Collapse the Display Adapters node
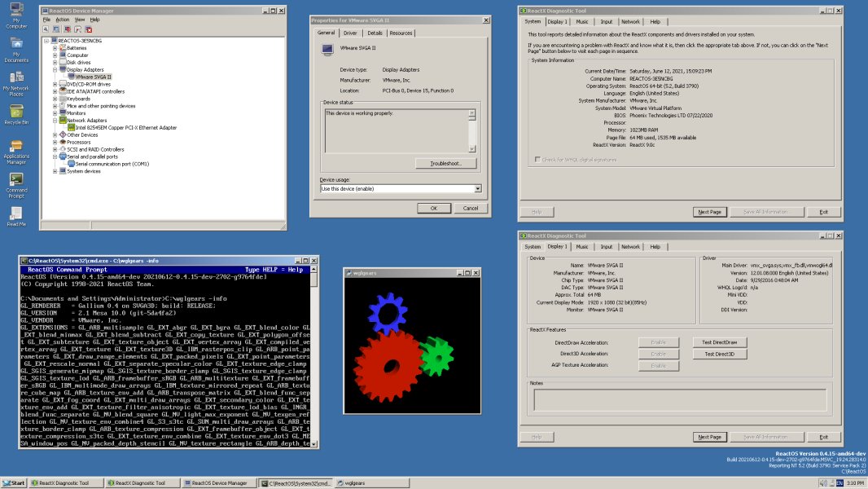Viewport: 868px width, 489px height. 55,70
